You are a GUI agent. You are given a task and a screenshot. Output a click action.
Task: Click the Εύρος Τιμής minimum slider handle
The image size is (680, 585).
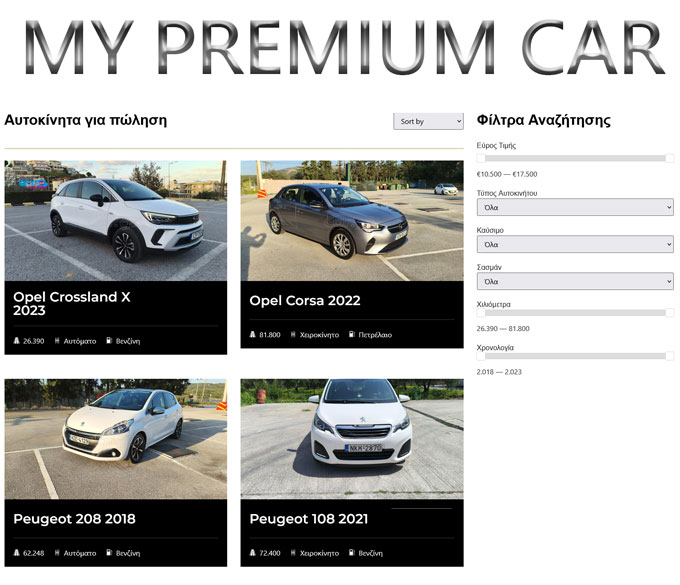[481, 158]
